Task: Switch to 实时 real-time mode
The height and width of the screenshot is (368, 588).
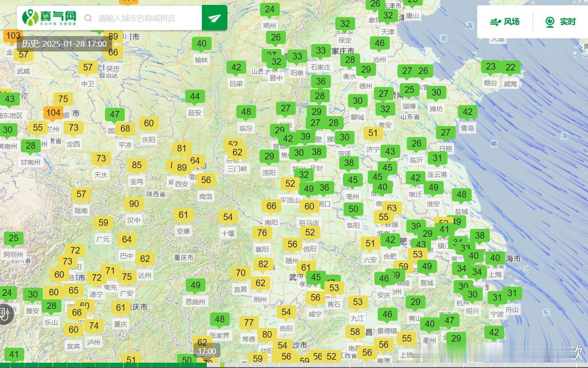Action: pos(560,22)
